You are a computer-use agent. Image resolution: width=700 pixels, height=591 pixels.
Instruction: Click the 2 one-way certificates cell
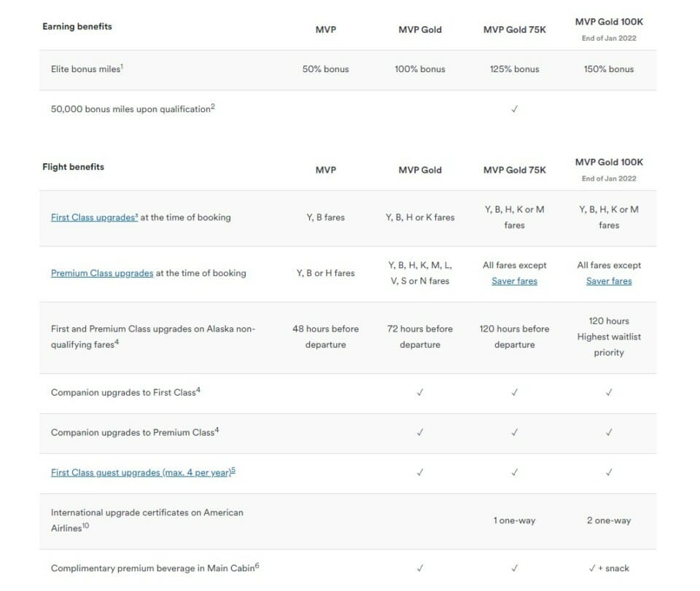click(609, 520)
